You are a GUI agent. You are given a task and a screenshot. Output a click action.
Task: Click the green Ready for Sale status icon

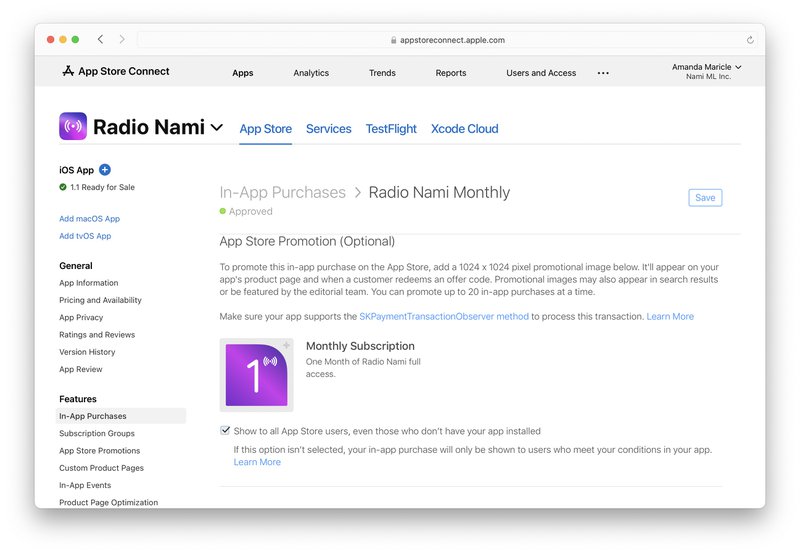pos(63,187)
